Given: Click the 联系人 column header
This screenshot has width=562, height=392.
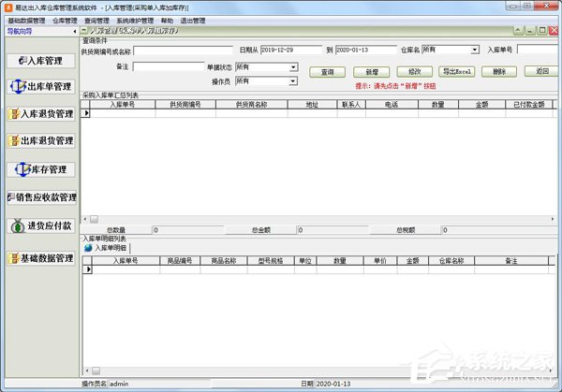Looking at the screenshot, I should (351, 105).
